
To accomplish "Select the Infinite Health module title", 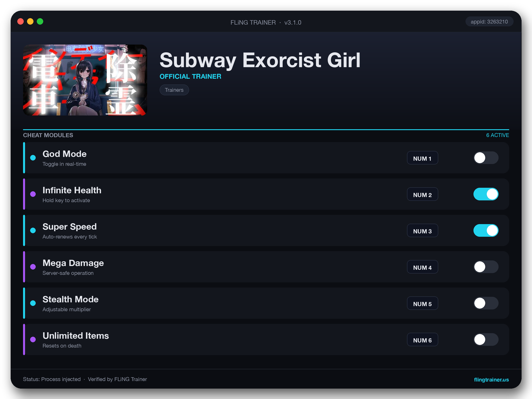I will (x=72, y=190).
